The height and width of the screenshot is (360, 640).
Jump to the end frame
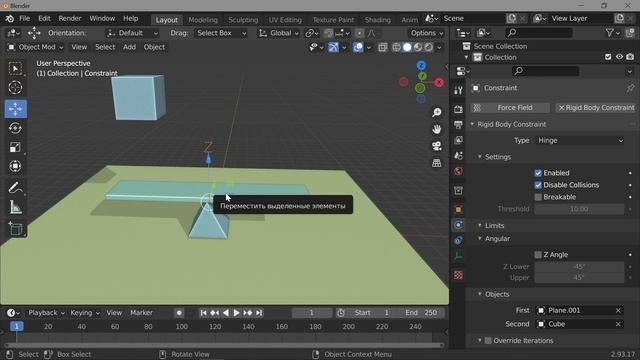coord(259,313)
